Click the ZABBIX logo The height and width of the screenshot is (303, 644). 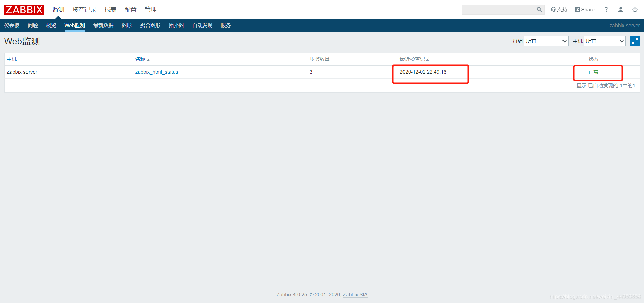click(x=24, y=10)
